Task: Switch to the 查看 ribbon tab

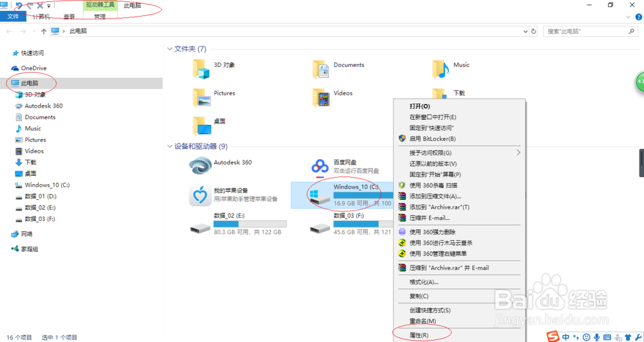Action: click(x=69, y=16)
